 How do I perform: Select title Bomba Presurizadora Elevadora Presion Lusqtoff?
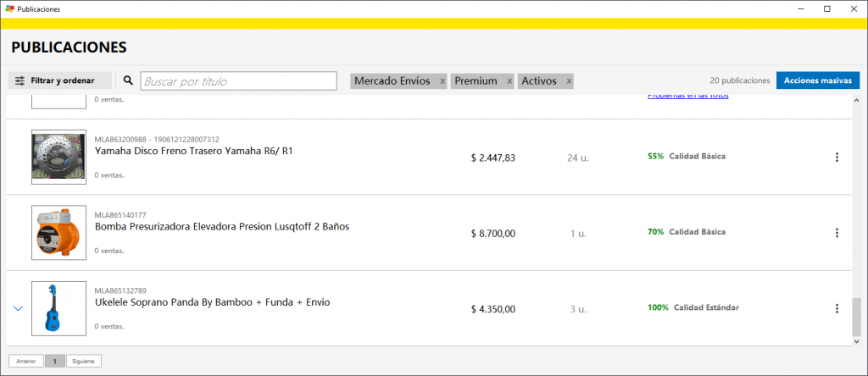(x=222, y=227)
